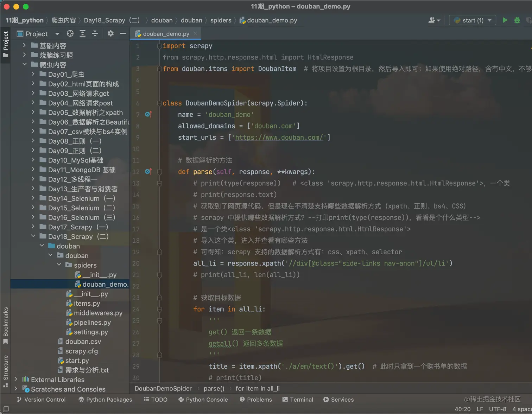Click the 11期_python breadcrumb in navigation bar
This screenshot has height=414, width=532.
(x=25, y=20)
